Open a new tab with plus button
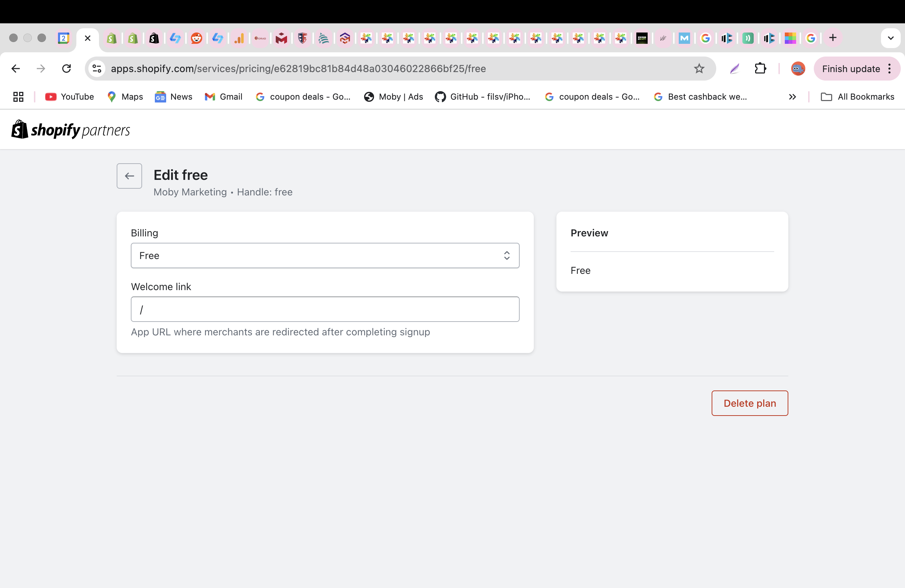The height and width of the screenshot is (588, 905). 833,38
